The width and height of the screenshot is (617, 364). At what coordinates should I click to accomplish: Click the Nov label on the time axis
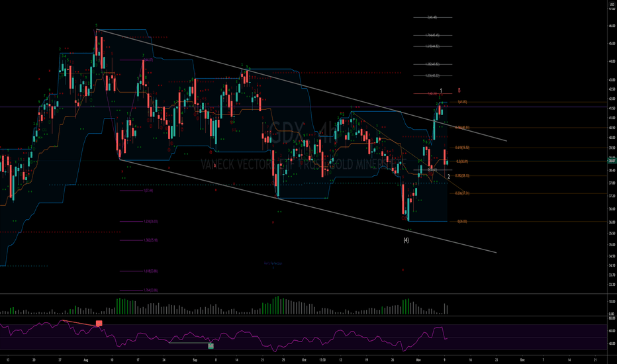click(418, 359)
